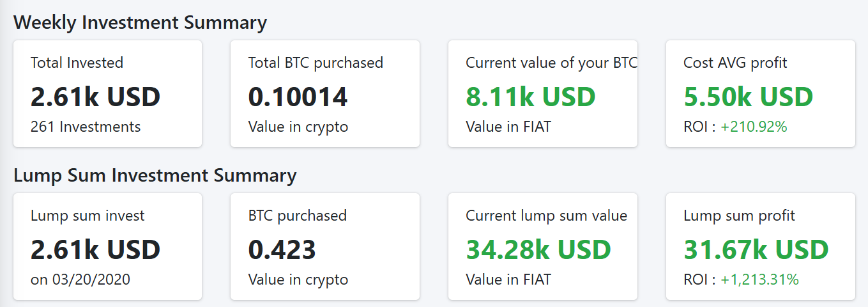Image resolution: width=868 pixels, height=307 pixels.
Task: Click the Cost AVG profit card title
Action: tap(735, 63)
